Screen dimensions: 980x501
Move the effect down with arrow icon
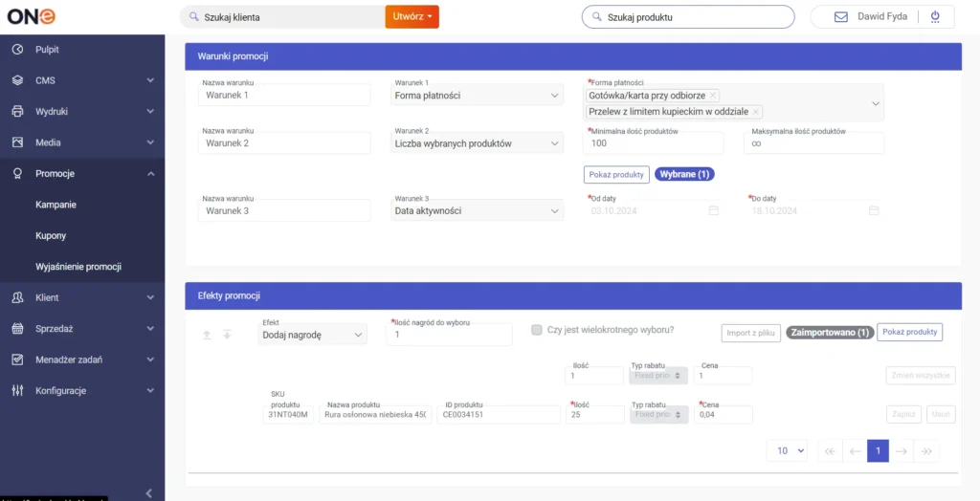click(227, 335)
